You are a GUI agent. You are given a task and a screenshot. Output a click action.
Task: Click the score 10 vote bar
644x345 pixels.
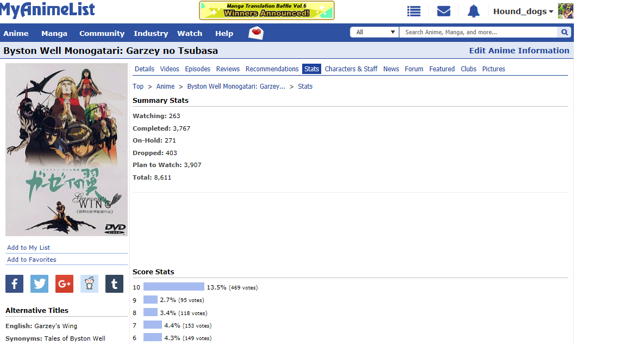pos(174,287)
